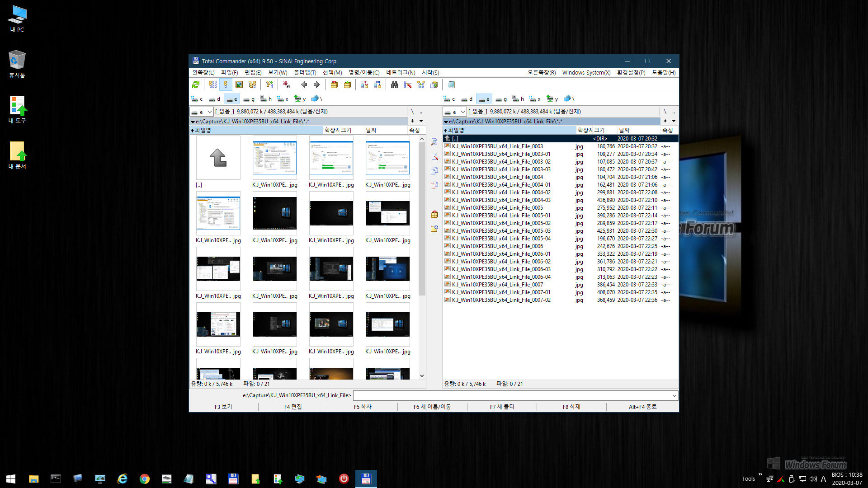This screenshot has height=488, width=868.
Task: Click F3 보기 button
Action: click(223, 407)
